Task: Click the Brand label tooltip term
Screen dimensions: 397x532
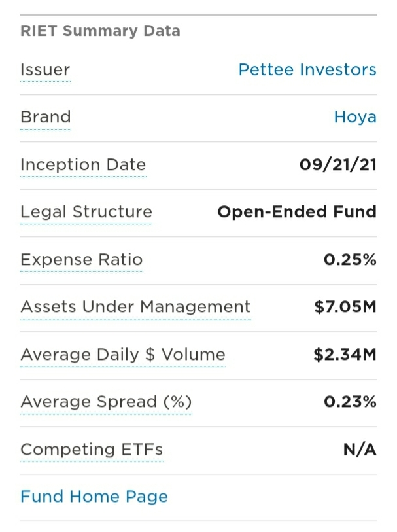Action: coord(46,117)
